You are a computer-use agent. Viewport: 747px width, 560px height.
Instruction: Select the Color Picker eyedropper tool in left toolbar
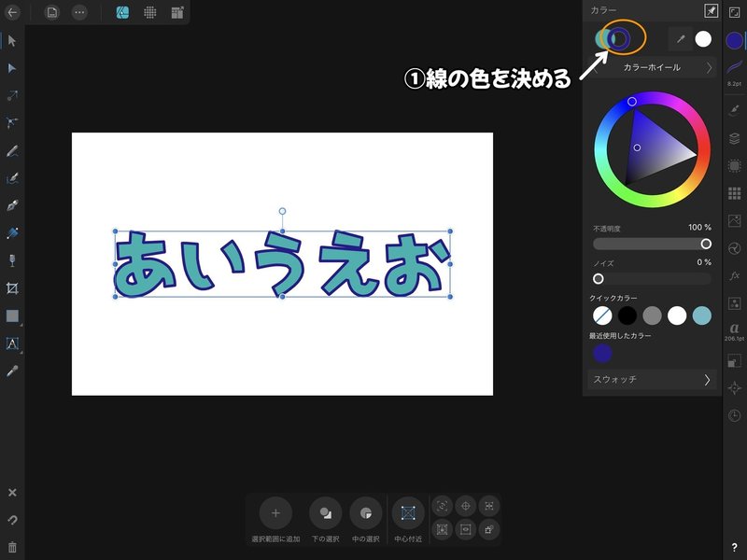12,371
